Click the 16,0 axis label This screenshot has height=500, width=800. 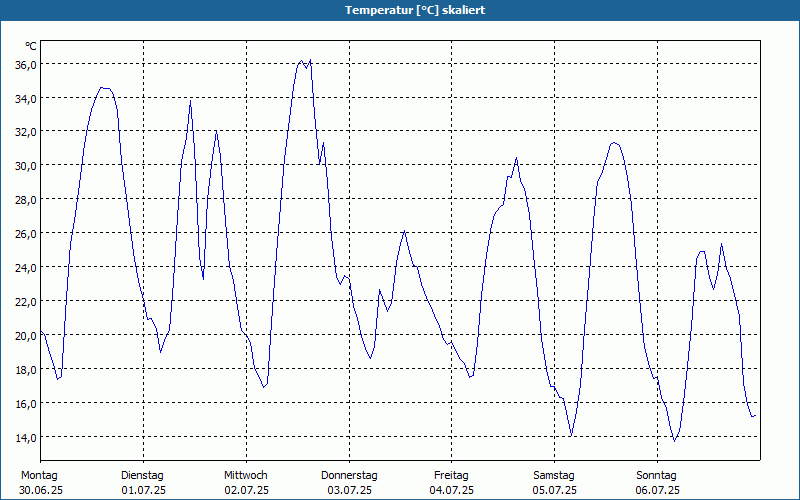25,404
